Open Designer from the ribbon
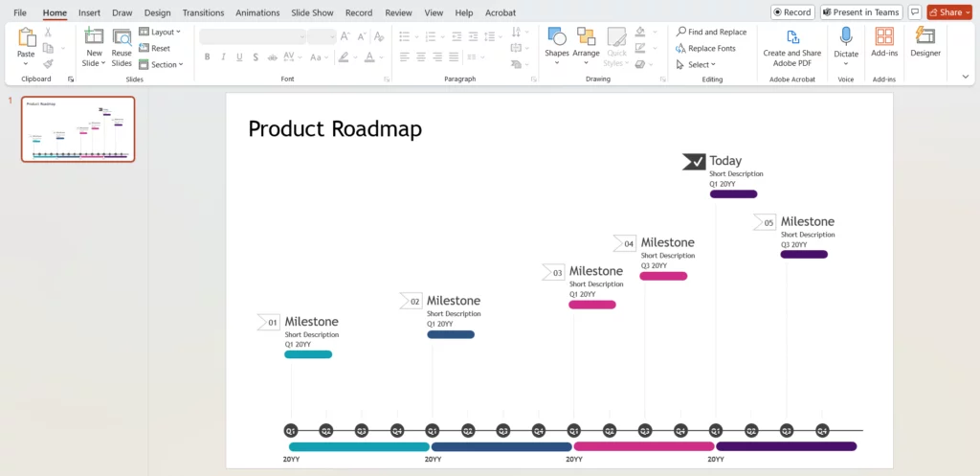This screenshot has height=476, width=980. point(924,36)
